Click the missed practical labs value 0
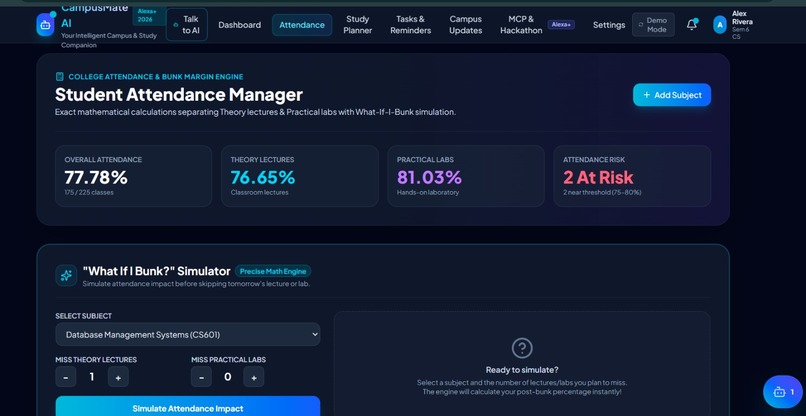 [x=228, y=377]
